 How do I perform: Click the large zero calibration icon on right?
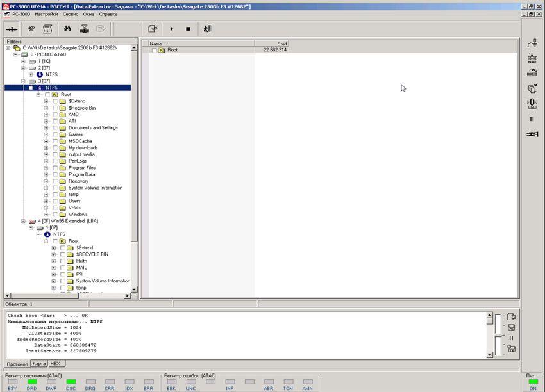532,103
